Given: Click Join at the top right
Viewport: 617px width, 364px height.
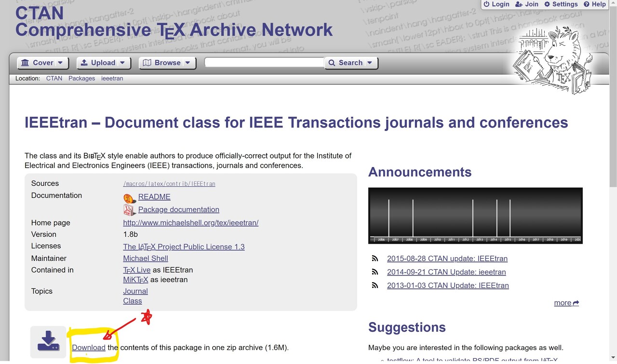Looking at the screenshot, I should 527,4.
